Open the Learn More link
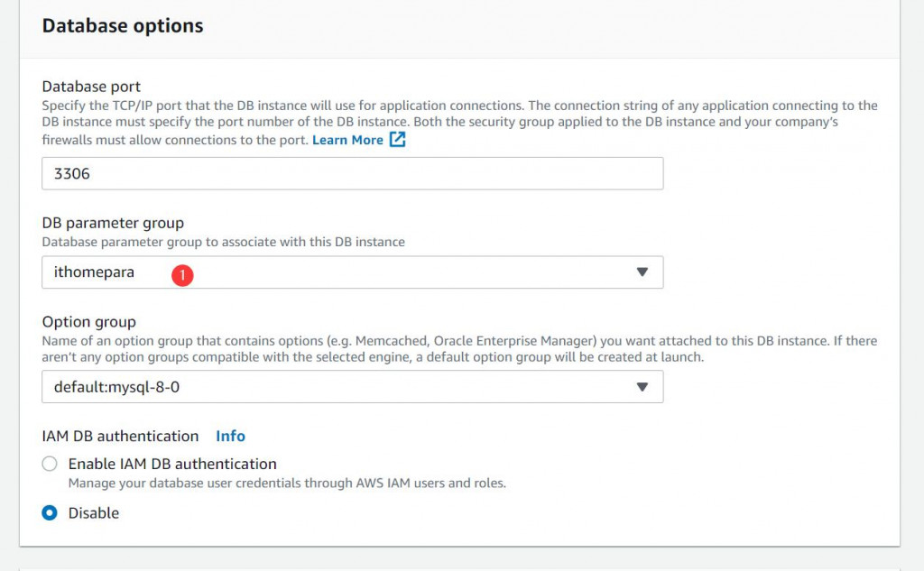 (x=347, y=140)
